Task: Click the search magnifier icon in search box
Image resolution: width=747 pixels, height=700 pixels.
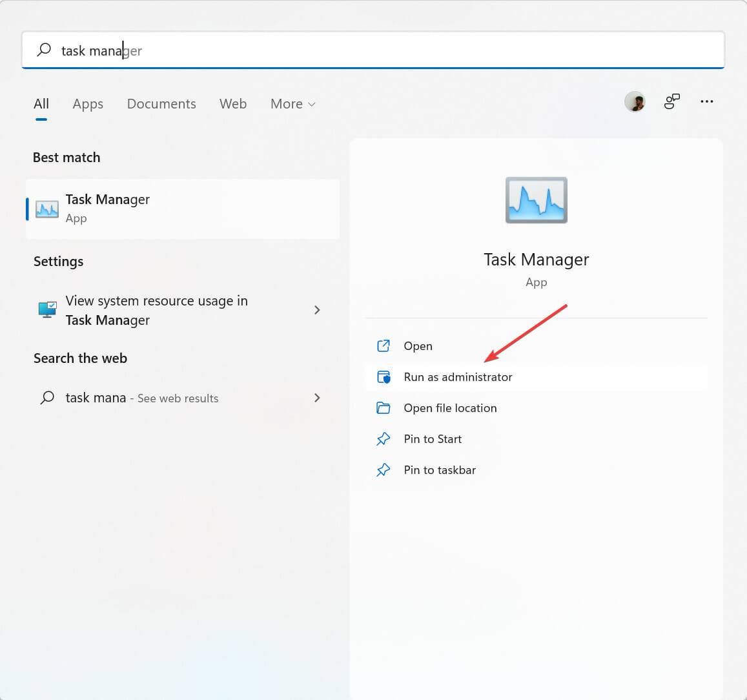Action: pos(44,50)
